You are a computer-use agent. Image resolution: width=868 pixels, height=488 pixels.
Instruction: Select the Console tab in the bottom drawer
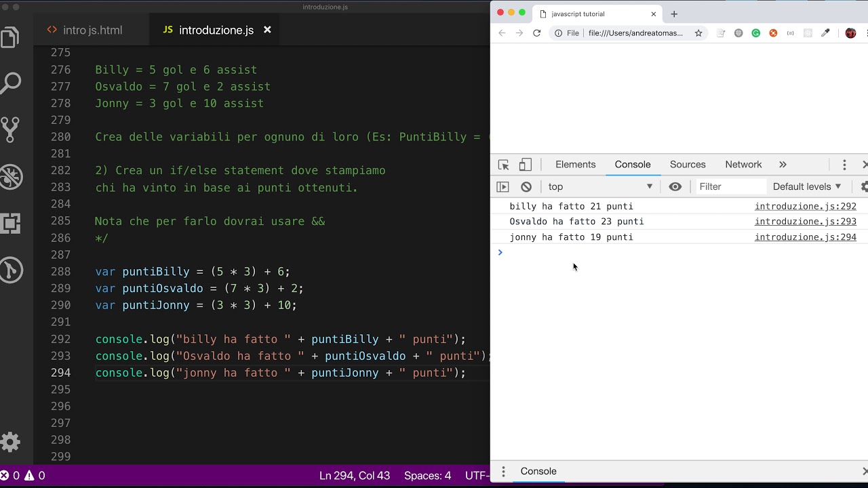pyautogui.click(x=538, y=471)
